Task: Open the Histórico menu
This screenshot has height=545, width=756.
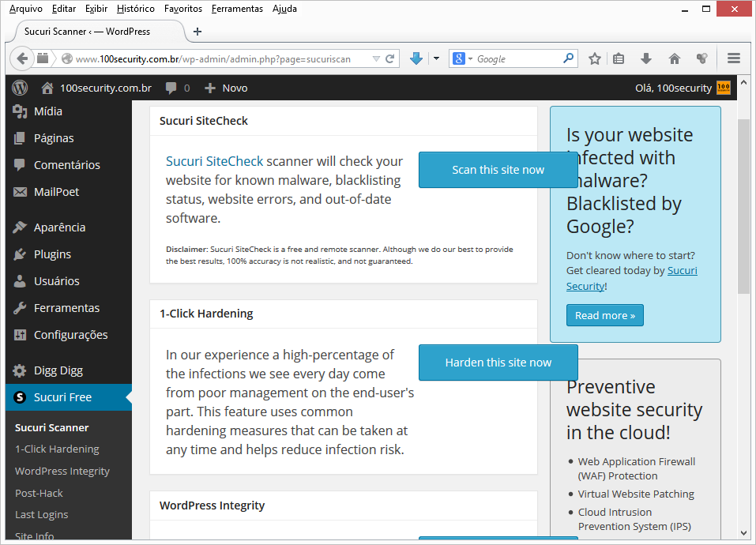Action: tap(136, 9)
